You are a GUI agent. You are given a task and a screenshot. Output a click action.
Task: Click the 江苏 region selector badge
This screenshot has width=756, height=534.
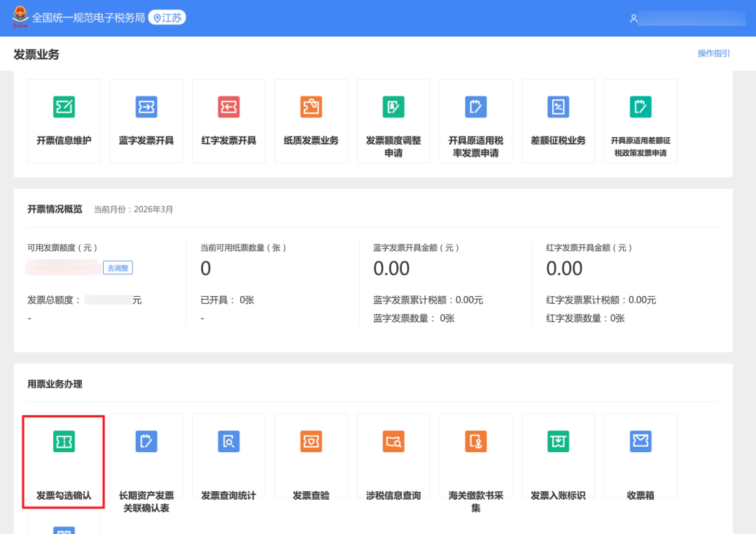(167, 17)
